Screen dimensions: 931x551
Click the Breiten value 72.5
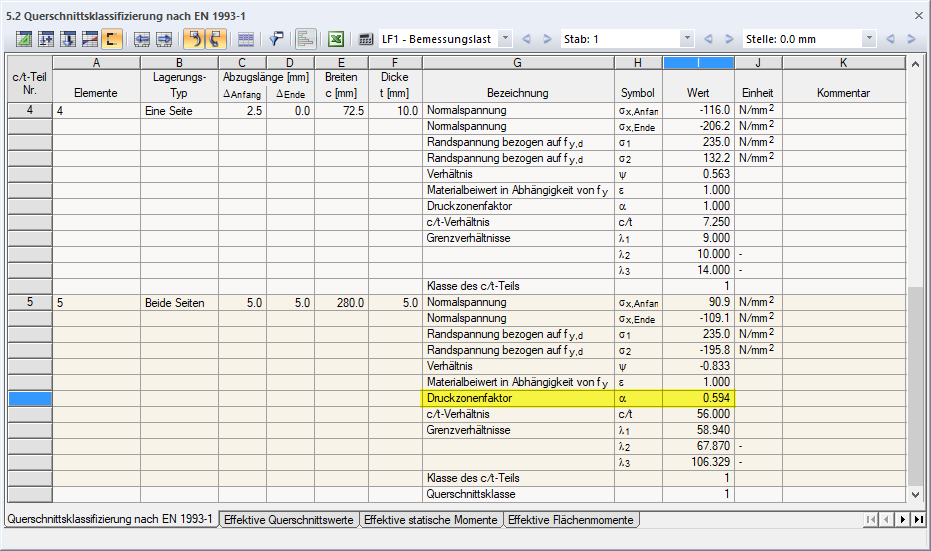[341, 110]
